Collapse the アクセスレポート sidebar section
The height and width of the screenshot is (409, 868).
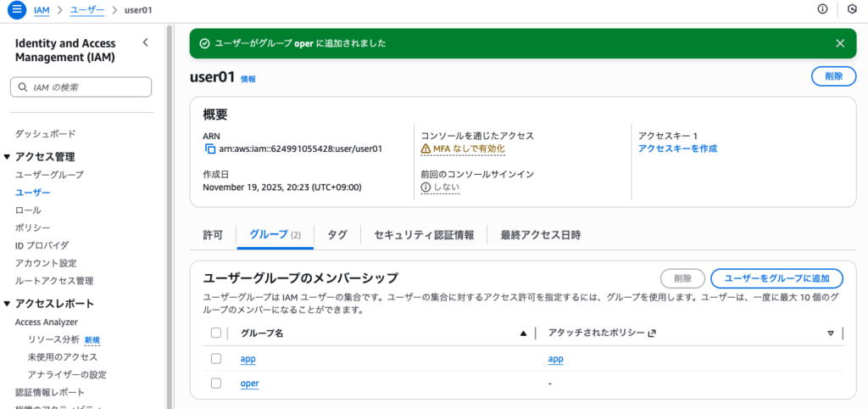(8, 304)
